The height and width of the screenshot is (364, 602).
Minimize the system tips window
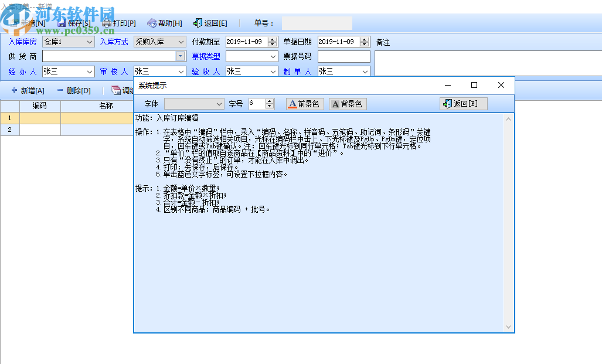[x=448, y=85]
